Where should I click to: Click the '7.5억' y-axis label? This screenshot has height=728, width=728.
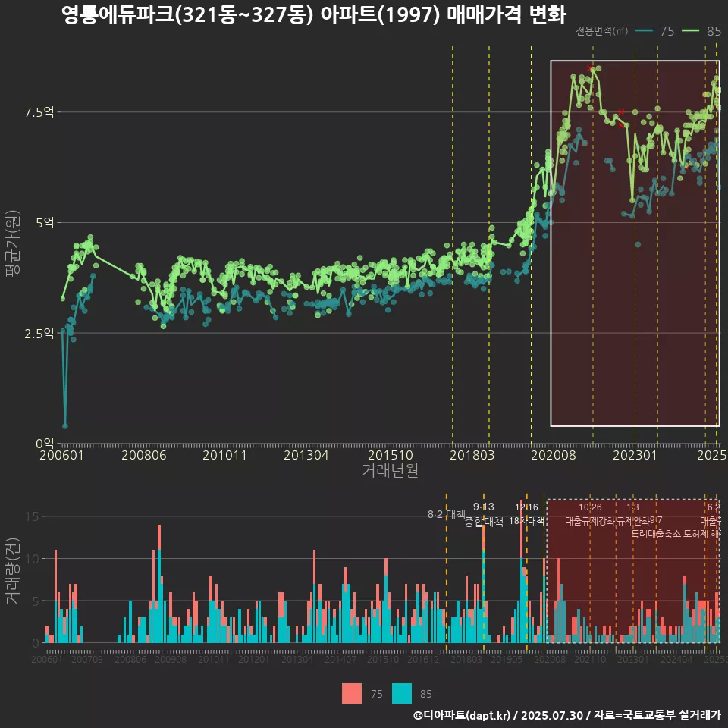pyautogui.click(x=39, y=112)
